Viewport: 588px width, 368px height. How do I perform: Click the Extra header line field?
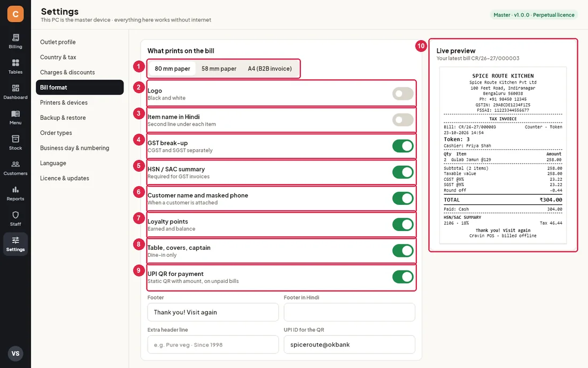point(213,344)
